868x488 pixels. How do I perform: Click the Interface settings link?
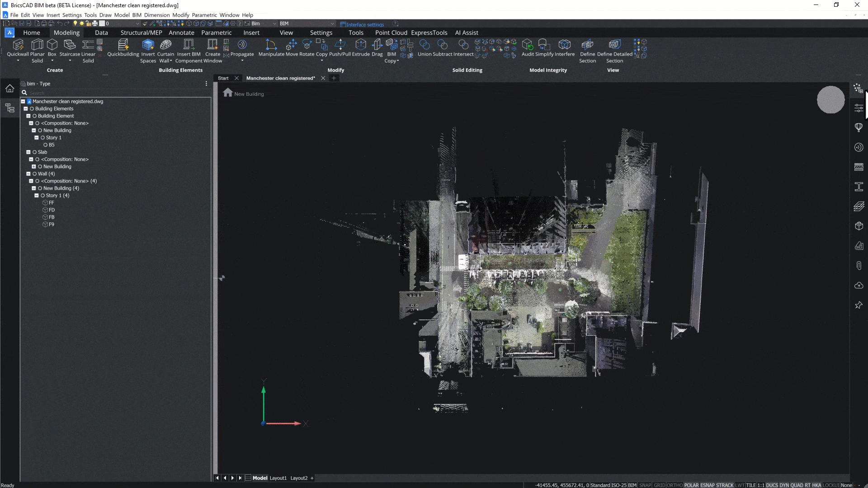pyautogui.click(x=364, y=24)
